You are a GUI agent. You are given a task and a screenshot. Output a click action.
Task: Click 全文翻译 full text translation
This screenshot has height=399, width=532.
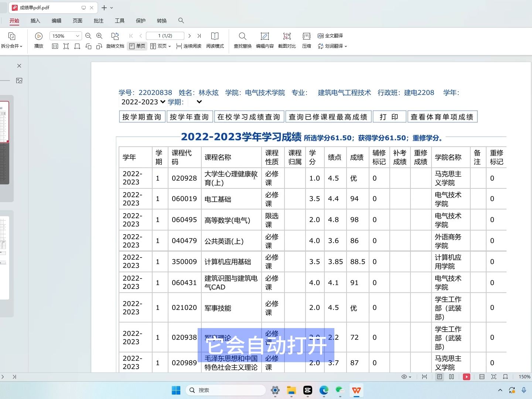pos(330,36)
